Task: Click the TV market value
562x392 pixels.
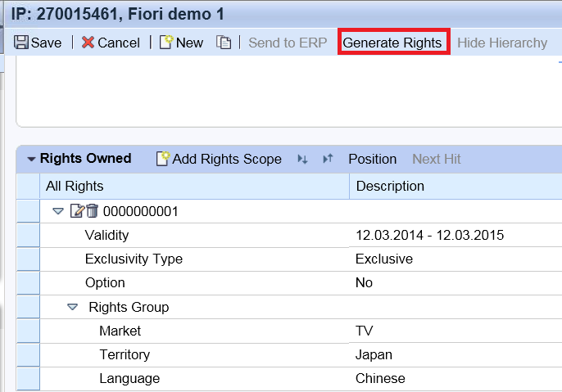Action: point(364,331)
